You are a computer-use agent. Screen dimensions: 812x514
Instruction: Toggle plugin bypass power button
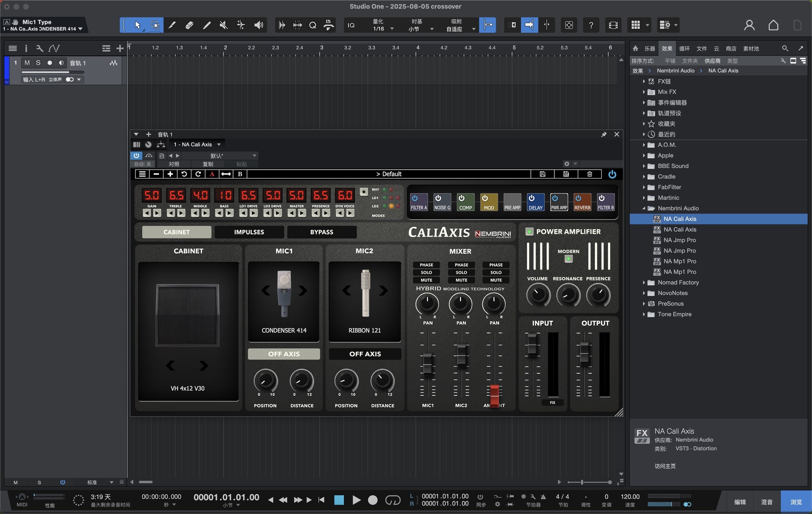(x=136, y=156)
